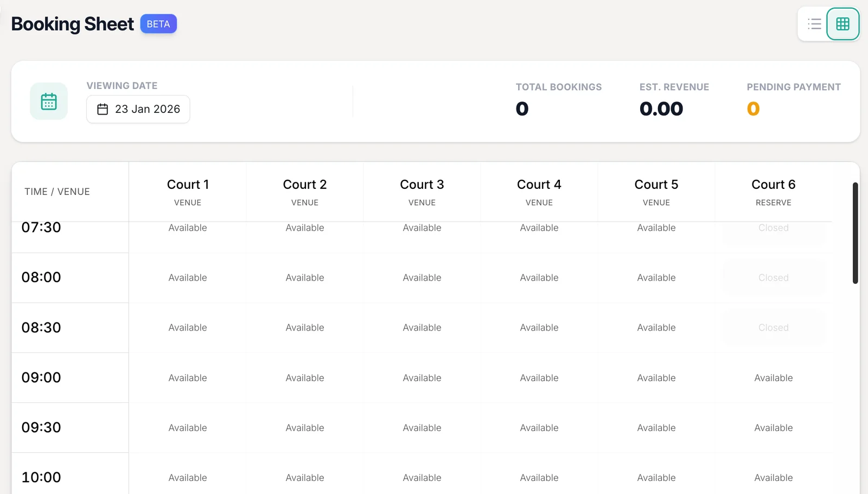Select the Court 4 column header

(539, 192)
